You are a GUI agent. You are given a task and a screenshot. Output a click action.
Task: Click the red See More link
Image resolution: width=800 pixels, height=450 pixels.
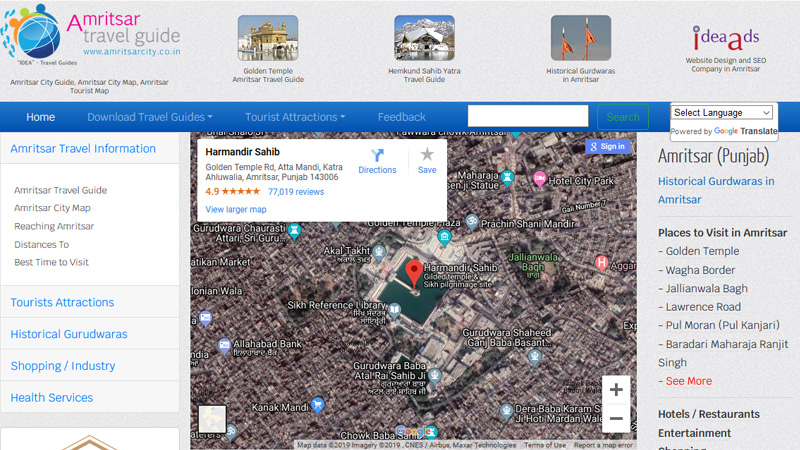pos(688,381)
